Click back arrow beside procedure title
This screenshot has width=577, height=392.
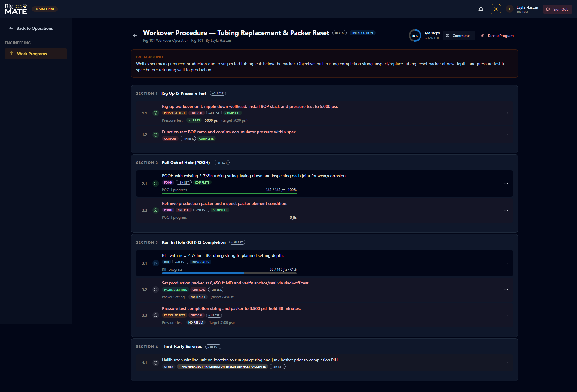point(135,35)
